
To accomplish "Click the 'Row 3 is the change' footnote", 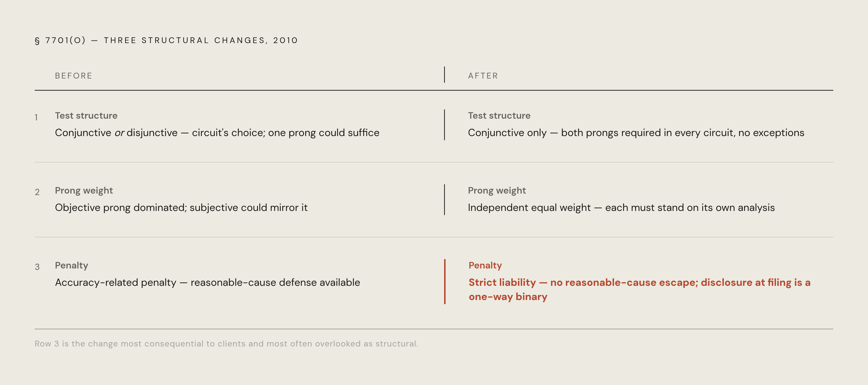I will tap(226, 344).
